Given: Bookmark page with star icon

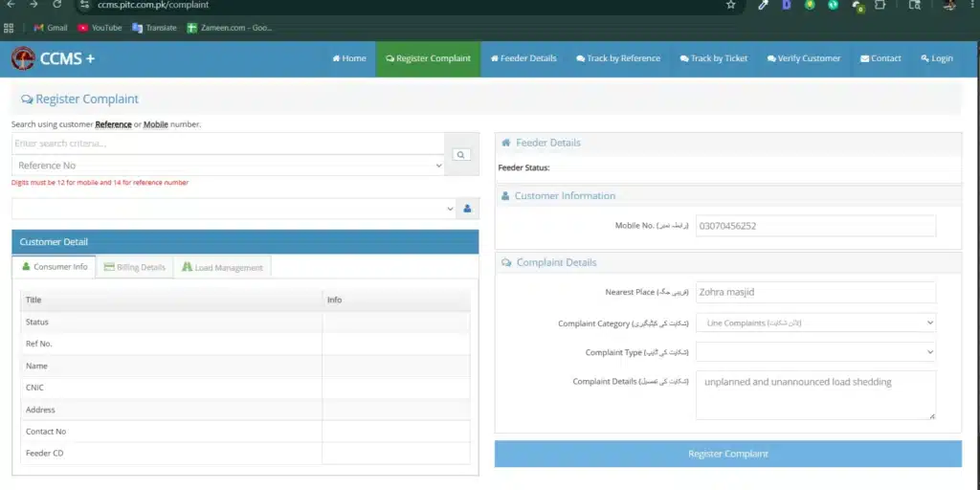Looking at the screenshot, I should (x=730, y=5).
